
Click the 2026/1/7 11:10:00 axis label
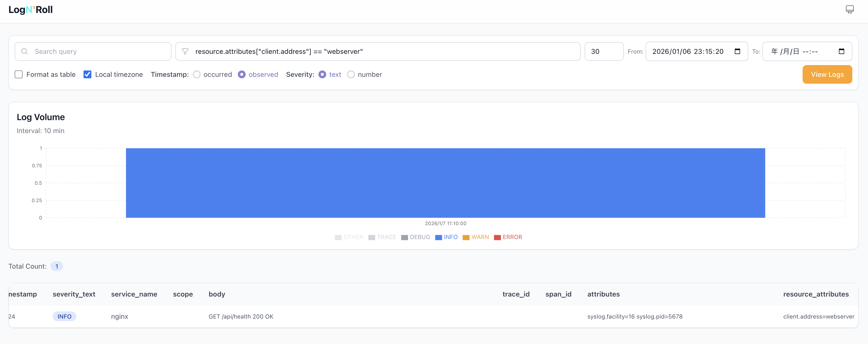(446, 223)
